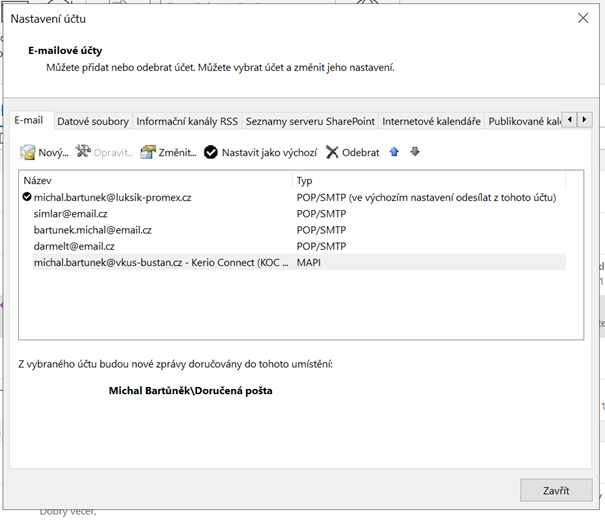Select the darmelt@email.cz account row

74,246
